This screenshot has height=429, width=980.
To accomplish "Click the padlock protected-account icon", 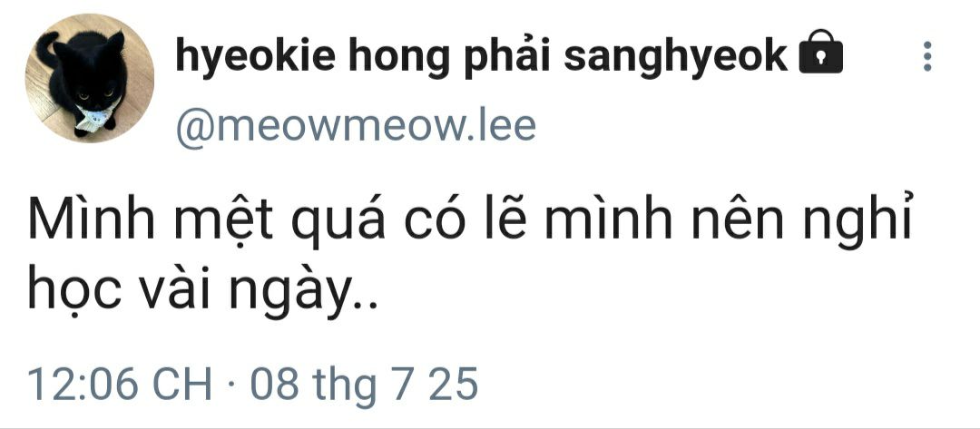I will 820,51.
